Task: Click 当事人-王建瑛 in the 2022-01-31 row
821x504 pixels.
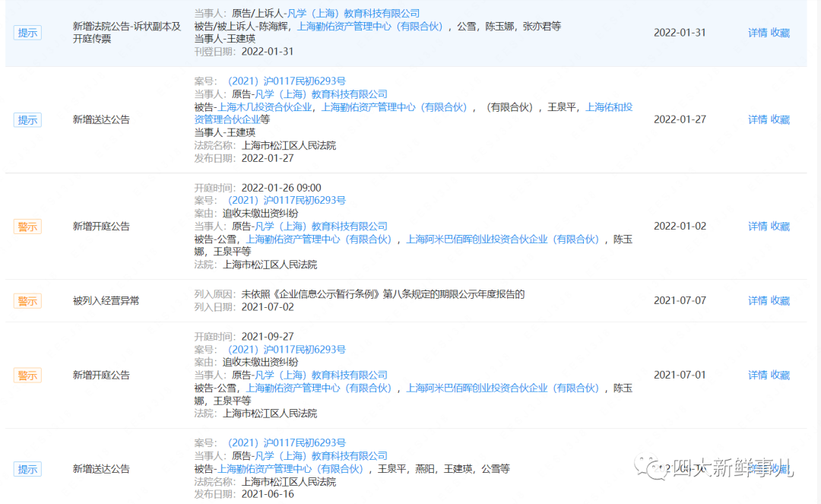Action: [x=224, y=39]
